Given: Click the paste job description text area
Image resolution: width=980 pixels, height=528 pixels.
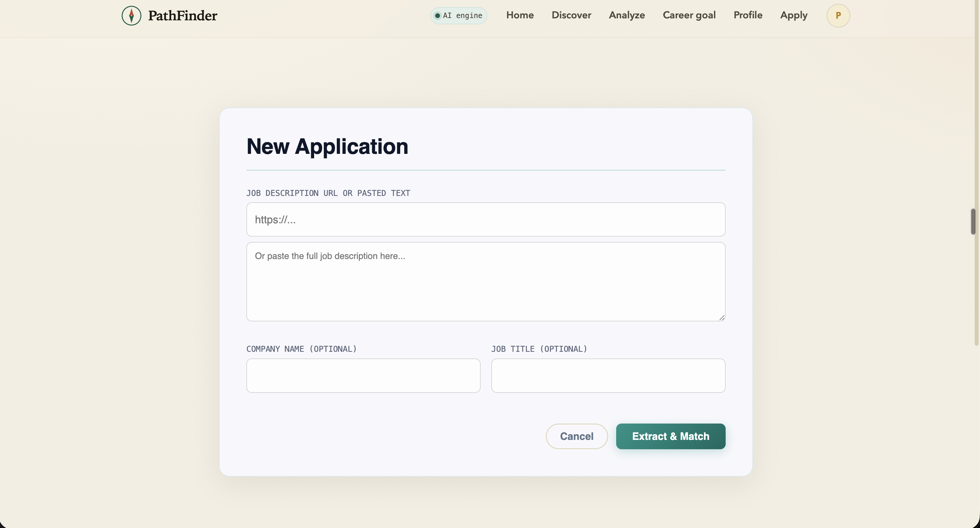Looking at the screenshot, I should (x=485, y=281).
